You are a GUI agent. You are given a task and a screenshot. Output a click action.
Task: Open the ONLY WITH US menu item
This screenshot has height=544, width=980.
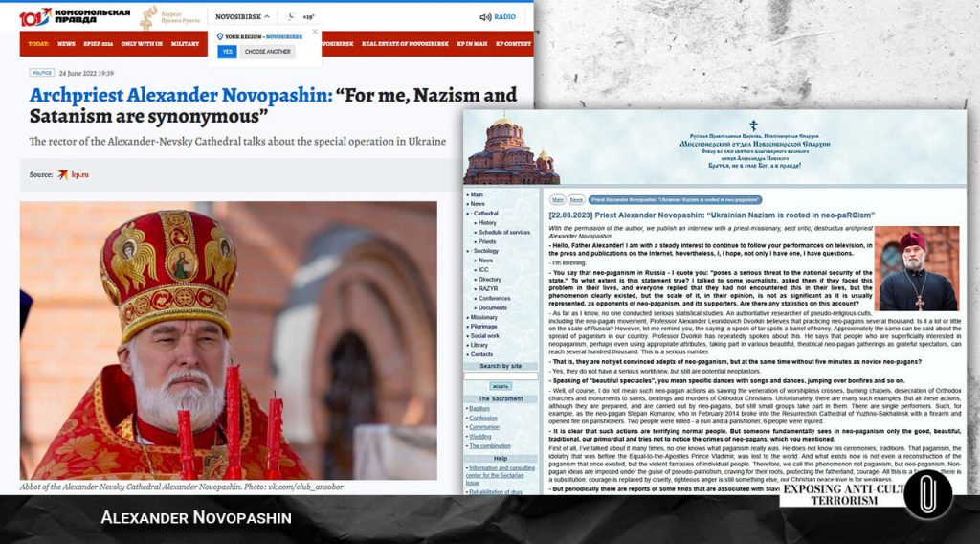pyautogui.click(x=142, y=44)
